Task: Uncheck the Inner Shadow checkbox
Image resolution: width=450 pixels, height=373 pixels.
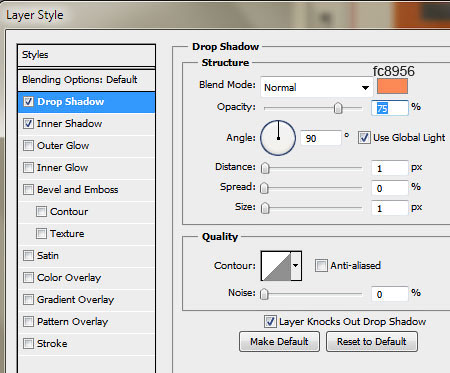Action: 28,124
